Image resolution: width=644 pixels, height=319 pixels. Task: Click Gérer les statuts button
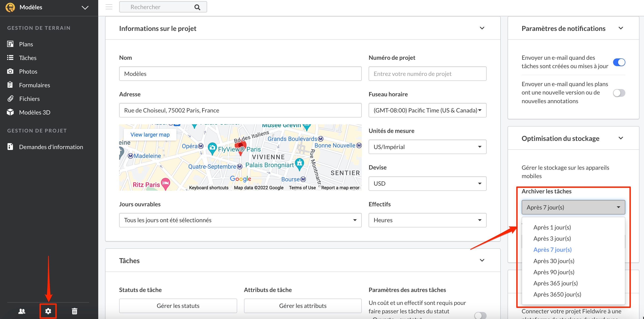tap(178, 306)
